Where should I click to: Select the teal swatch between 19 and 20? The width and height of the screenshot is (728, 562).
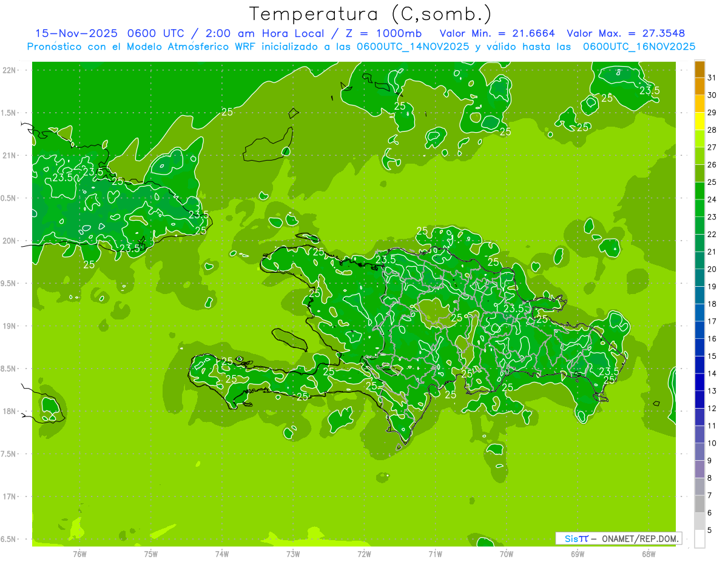699,278
